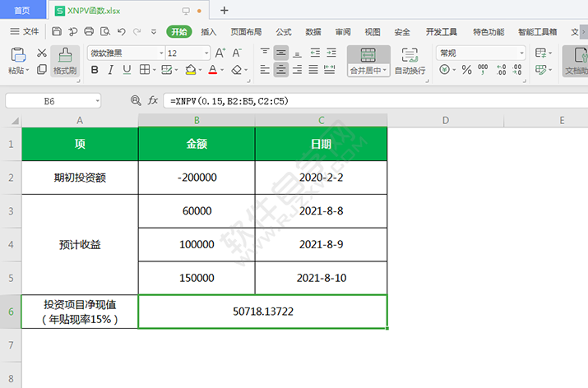Viewport: 588px width, 388px height.
Task: Click the Print icon in quick toolbar
Action: (x=89, y=31)
